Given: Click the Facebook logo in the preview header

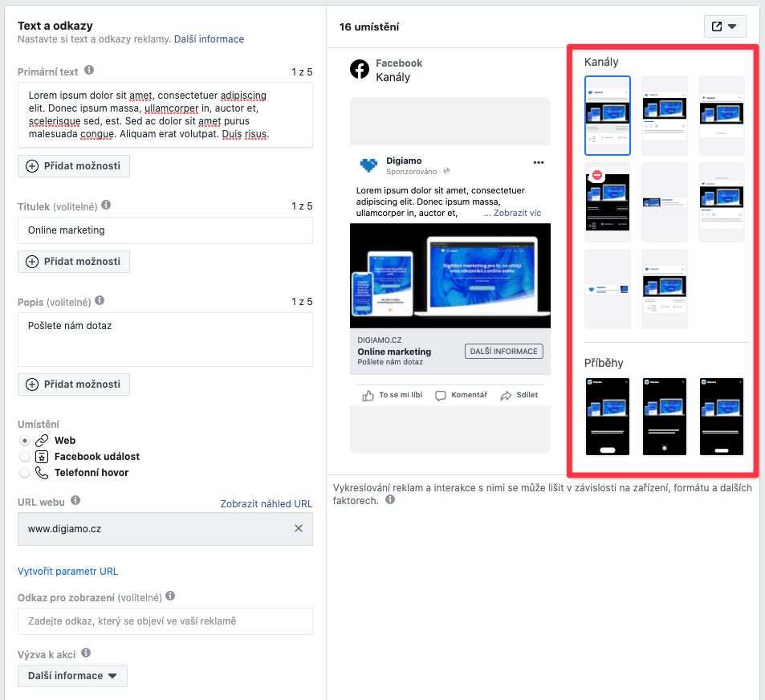Looking at the screenshot, I should [360, 69].
